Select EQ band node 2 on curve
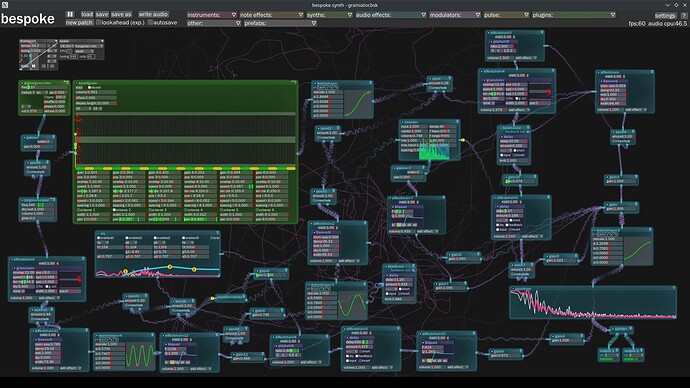Viewport: 690px width, 388px height. click(170, 267)
